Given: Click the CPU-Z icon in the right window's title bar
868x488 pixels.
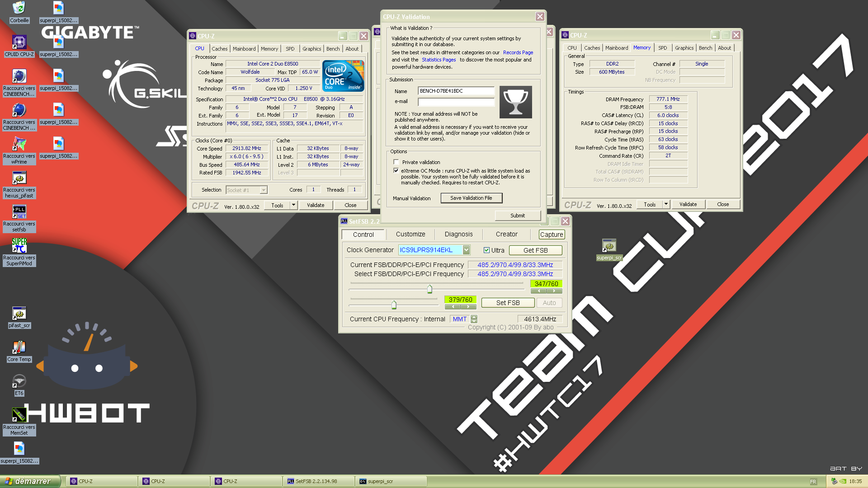Looking at the screenshot, I should click(x=565, y=35).
